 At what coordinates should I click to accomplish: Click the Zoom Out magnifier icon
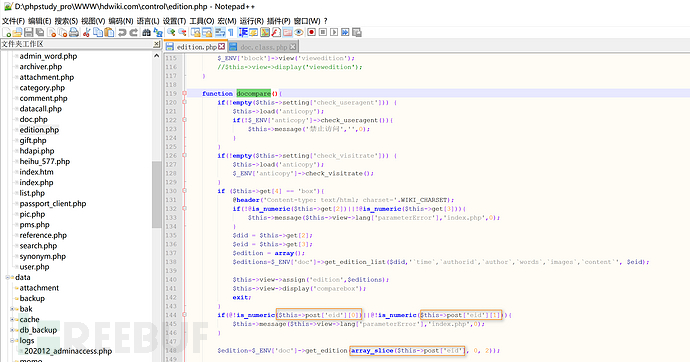point(182,32)
